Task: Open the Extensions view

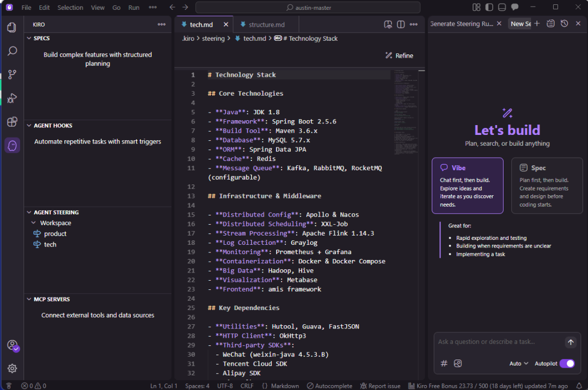Action: (12, 122)
